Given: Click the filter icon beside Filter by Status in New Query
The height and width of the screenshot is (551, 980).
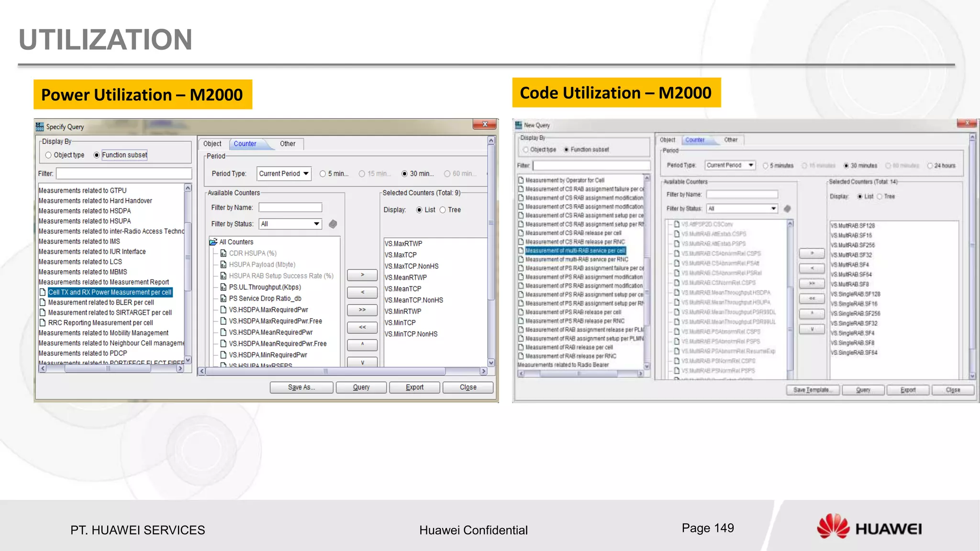Looking at the screenshot, I should click(x=787, y=209).
